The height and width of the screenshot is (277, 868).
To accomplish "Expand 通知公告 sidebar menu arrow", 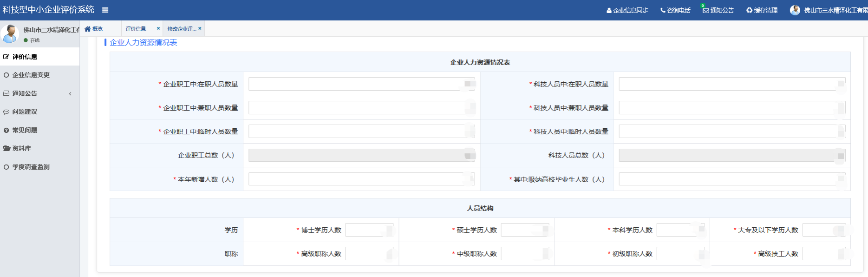I will 70,93.
